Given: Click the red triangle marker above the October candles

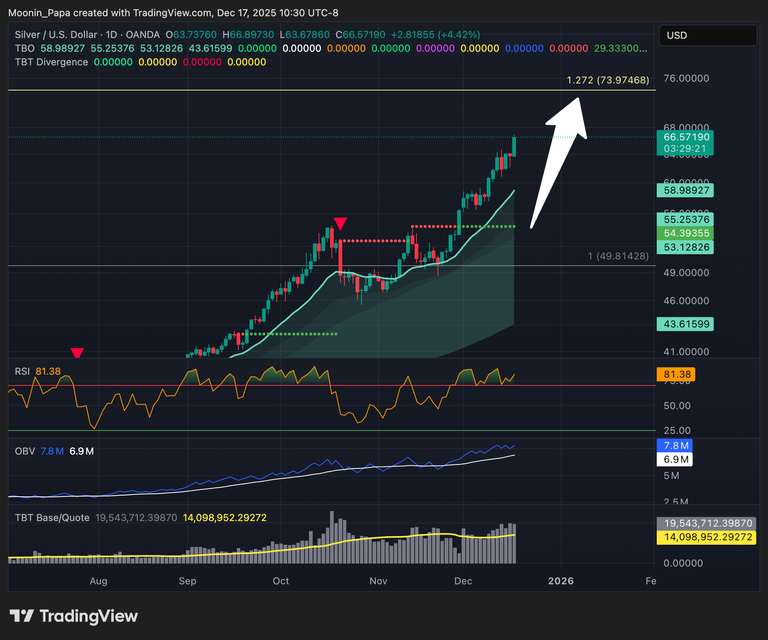Looking at the screenshot, I should click(x=340, y=223).
